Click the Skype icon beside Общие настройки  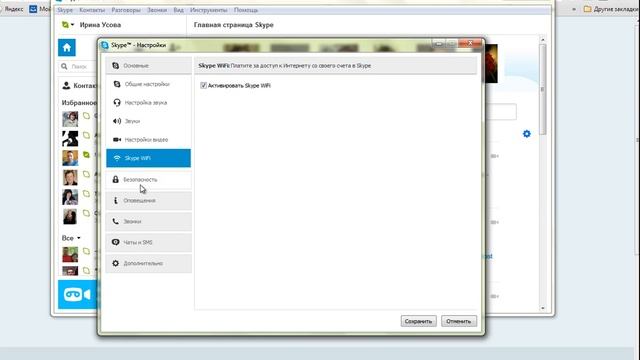click(117, 84)
